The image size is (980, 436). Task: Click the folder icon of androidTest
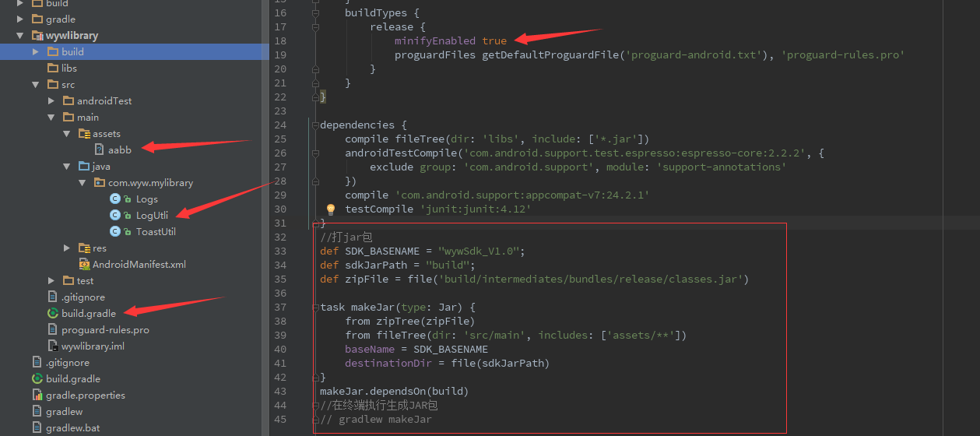(x=68, y=100)
